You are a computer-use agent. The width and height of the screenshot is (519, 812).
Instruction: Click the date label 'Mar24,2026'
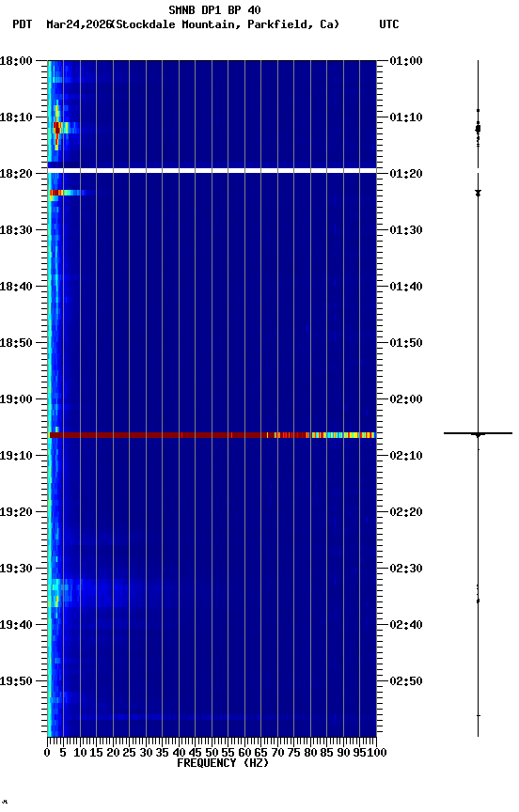point(79,24)
